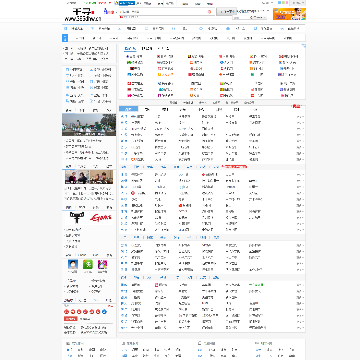Viewport: 360px width, 360px height.
Task: Click the red highlighted label in category bar
Action: click(236, 167)
